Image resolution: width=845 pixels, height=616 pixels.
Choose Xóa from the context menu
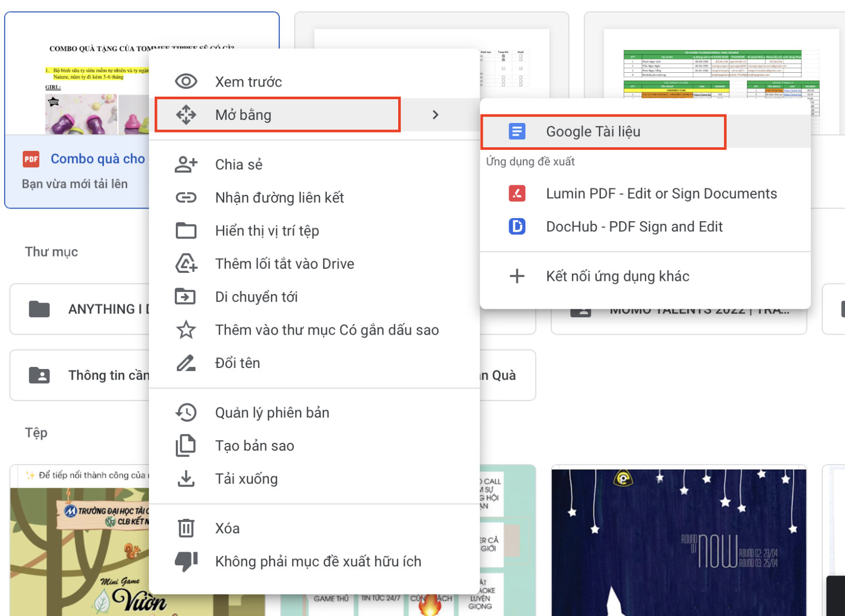click(314, 528)
